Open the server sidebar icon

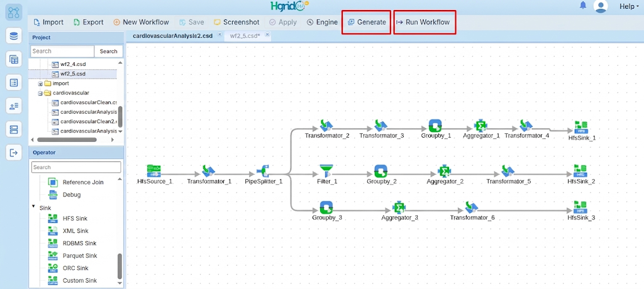14,129
